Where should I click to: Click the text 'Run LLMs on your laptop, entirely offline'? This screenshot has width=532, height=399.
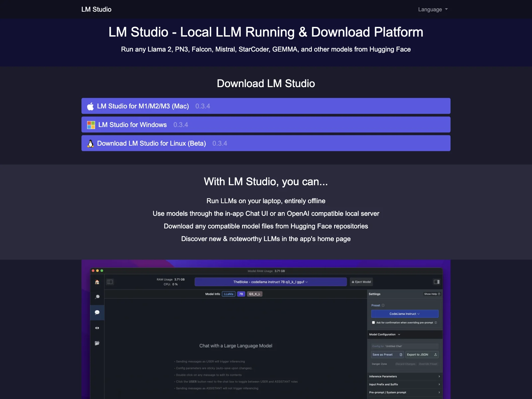[x=266, y=201]
